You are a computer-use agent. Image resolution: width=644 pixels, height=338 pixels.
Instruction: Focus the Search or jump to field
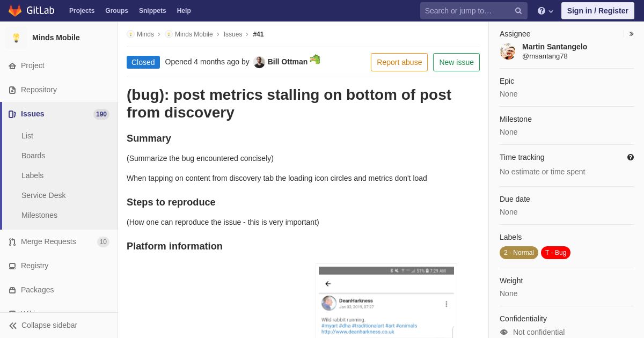click(x=474, y=11)
